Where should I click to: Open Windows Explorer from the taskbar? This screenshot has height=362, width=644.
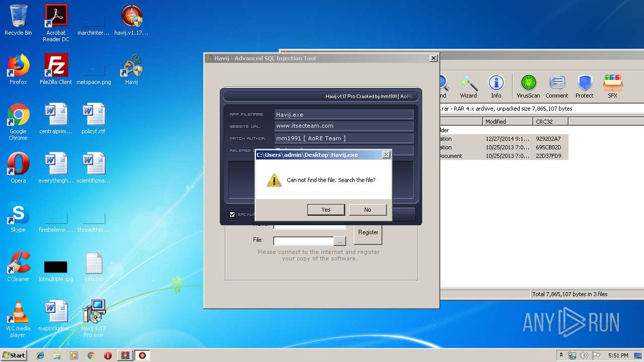click(57, 355)
